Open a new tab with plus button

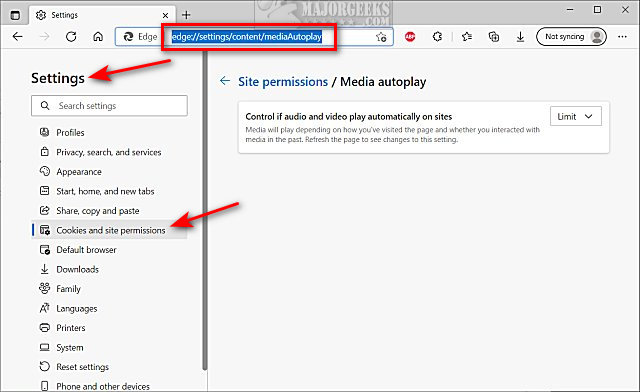point(186,15)
